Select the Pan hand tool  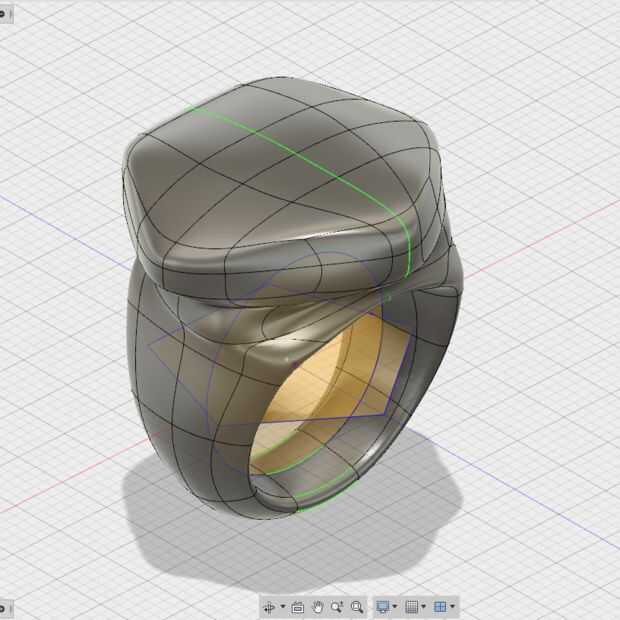tap(317, 607)
